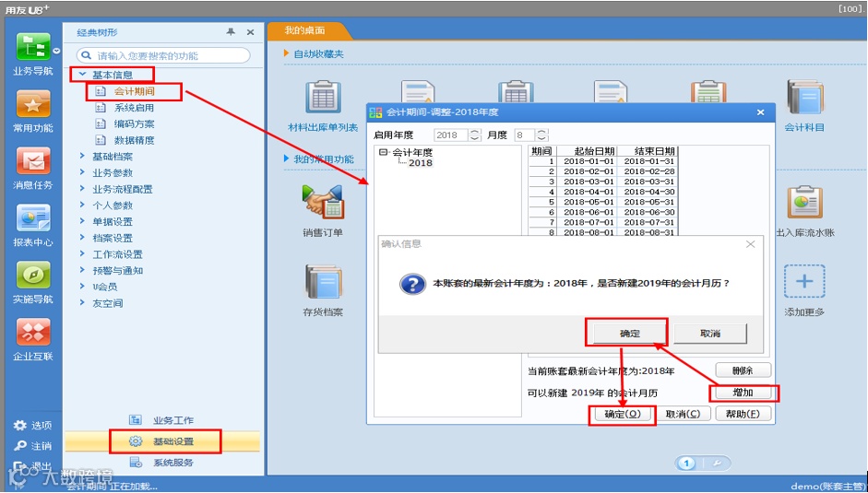Image resolution: width=868 pixels, height=493 pixels.
Task: Click dropdown arrow beside 业务导航 icon
Action: point(56,51)
